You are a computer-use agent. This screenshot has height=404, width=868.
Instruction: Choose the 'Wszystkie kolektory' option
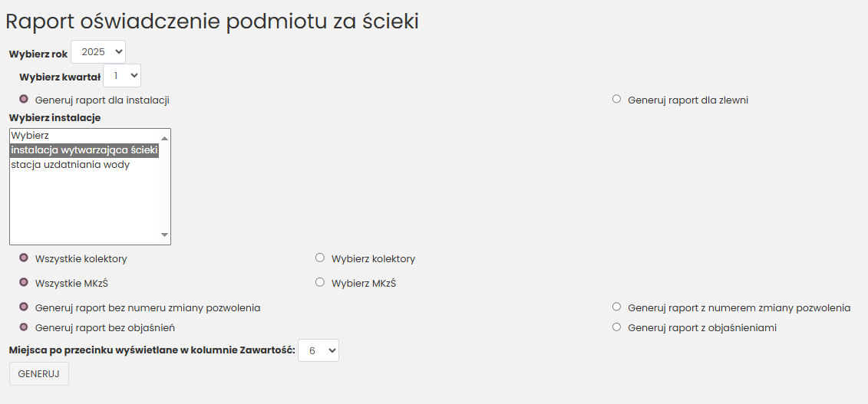click(24, 258)
